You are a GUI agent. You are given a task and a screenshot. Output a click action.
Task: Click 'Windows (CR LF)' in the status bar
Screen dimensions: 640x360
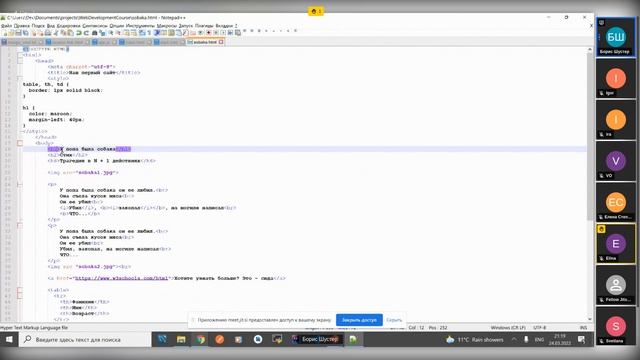508,328
